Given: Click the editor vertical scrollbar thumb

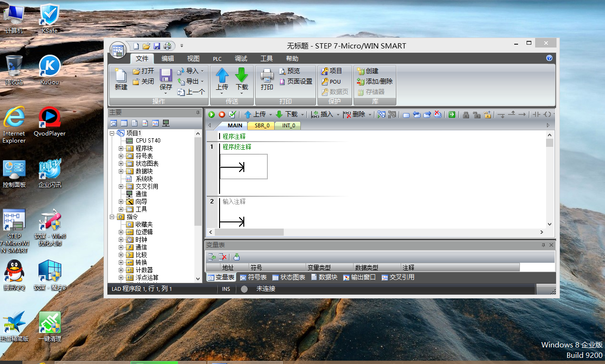Looking at the screenshot, I should 549,143.
